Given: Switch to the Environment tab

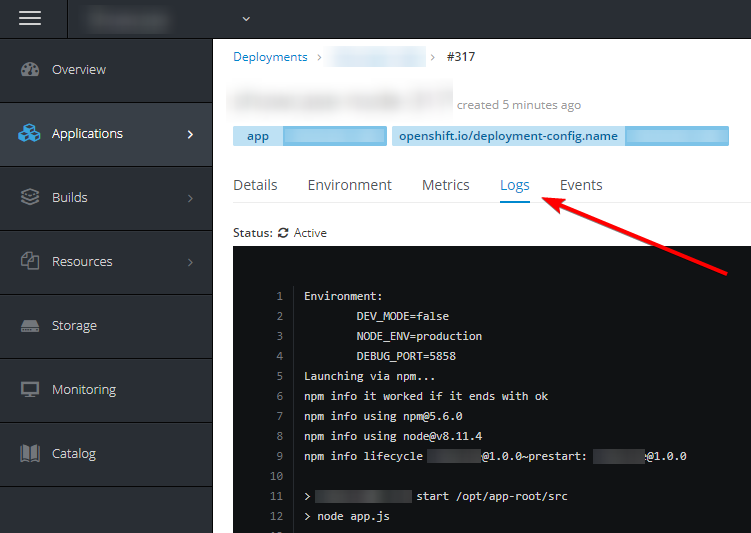Looking at the screenshot, I should point(350,185).
